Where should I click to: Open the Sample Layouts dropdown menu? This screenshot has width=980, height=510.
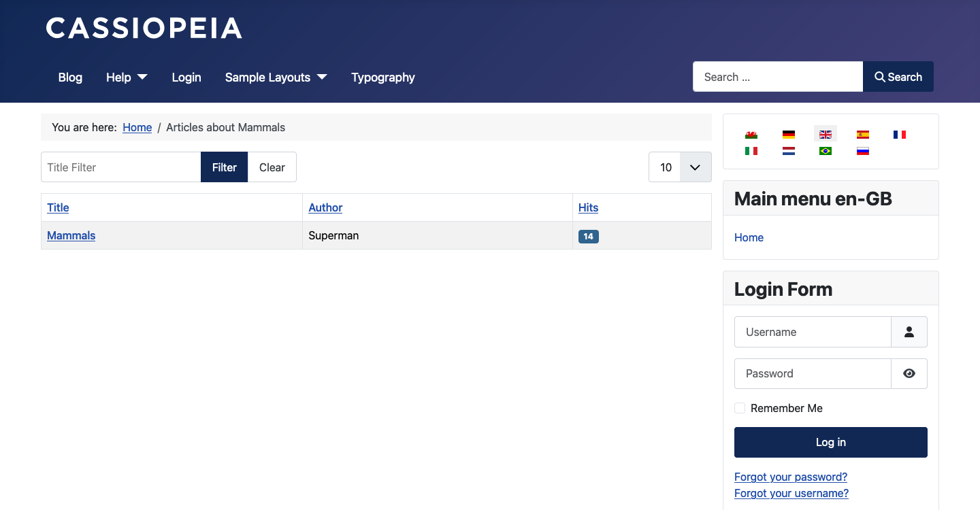pos(276,78)
